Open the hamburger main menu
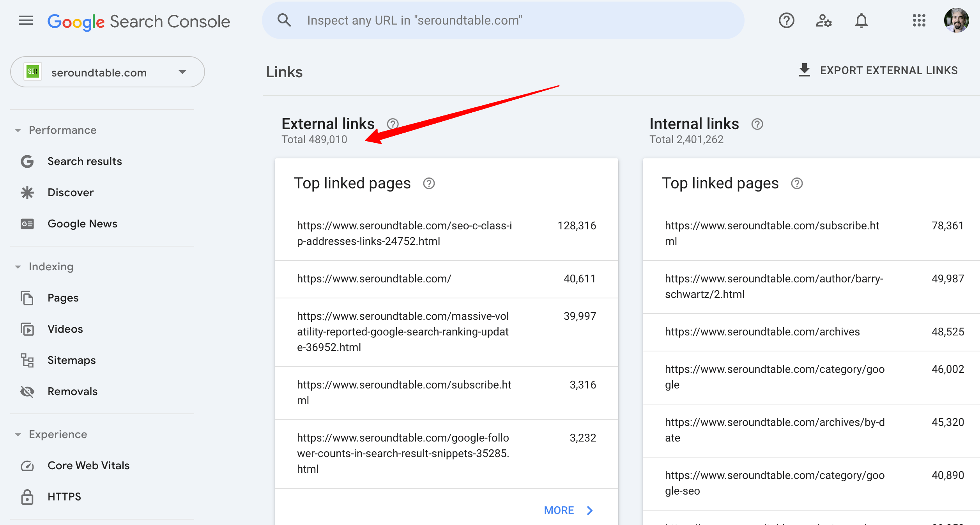The width and height of the screenshot is (980, 525). [26, 20]
